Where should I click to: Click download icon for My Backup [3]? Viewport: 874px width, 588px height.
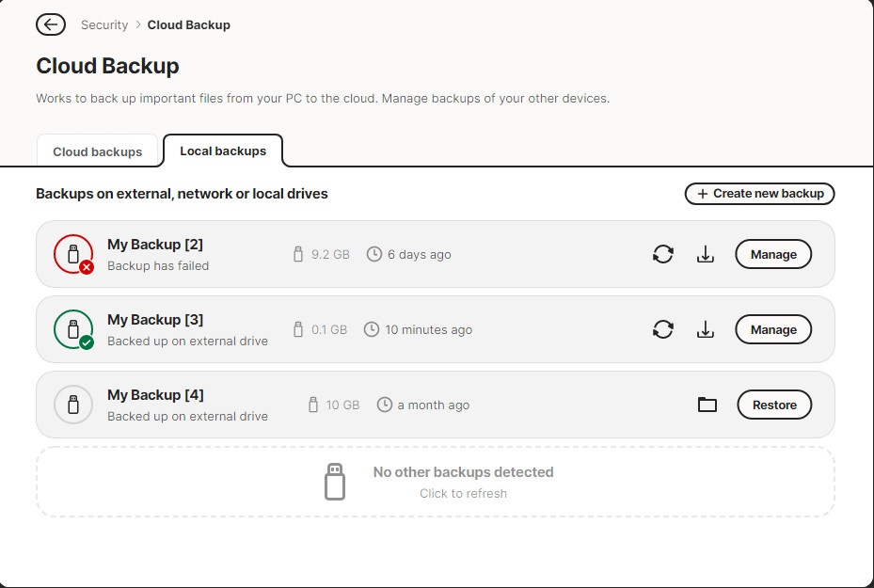pyautogui.click(x=706, y=329)
